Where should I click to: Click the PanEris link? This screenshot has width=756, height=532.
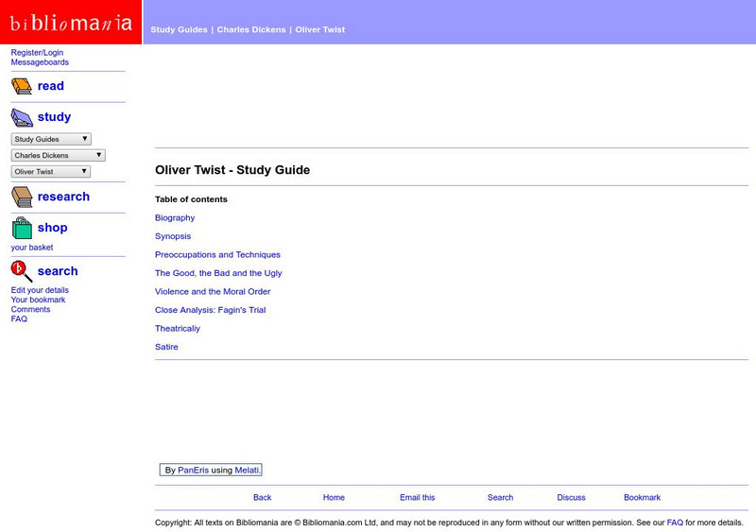pos(194,470)
